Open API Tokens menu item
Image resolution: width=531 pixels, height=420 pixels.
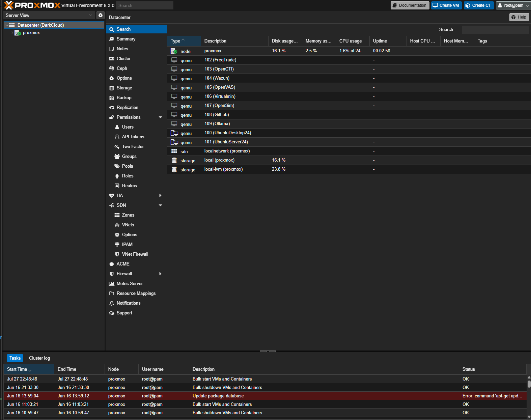[137, 137]
